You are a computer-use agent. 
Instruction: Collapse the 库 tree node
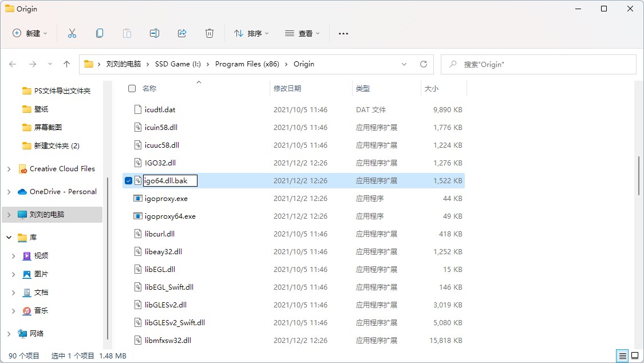9,238
